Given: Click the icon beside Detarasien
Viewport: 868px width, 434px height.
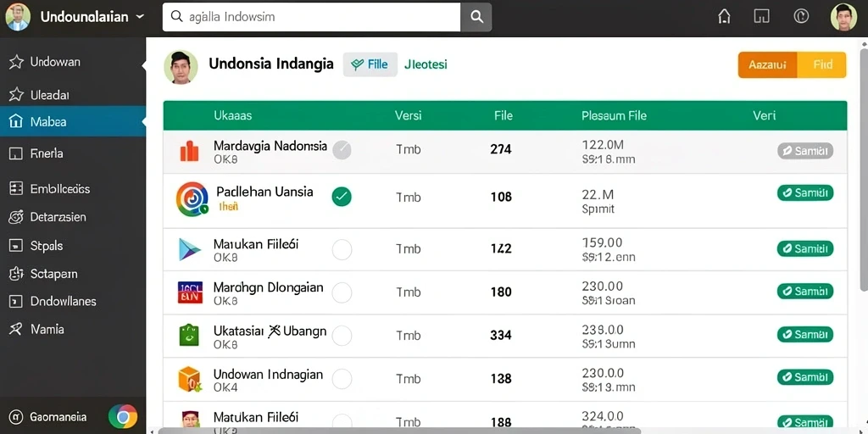Looking at the screenshot, I should click(x=16, y=217).
